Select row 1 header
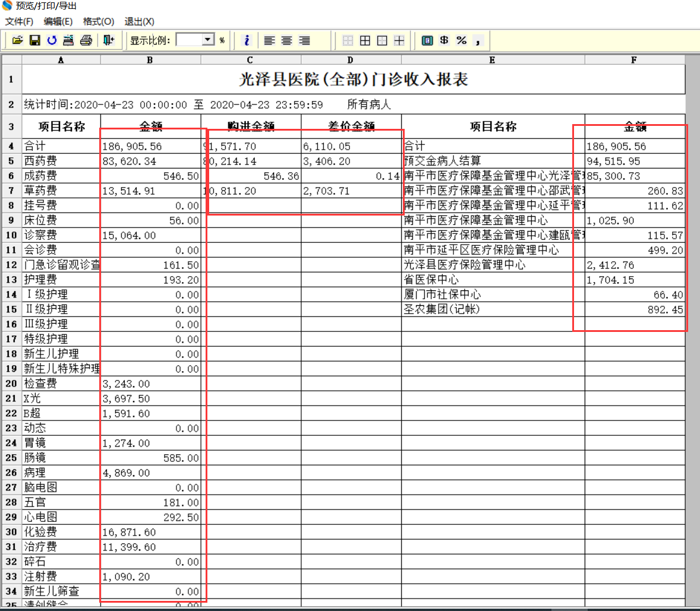 (x=12, y=80)
